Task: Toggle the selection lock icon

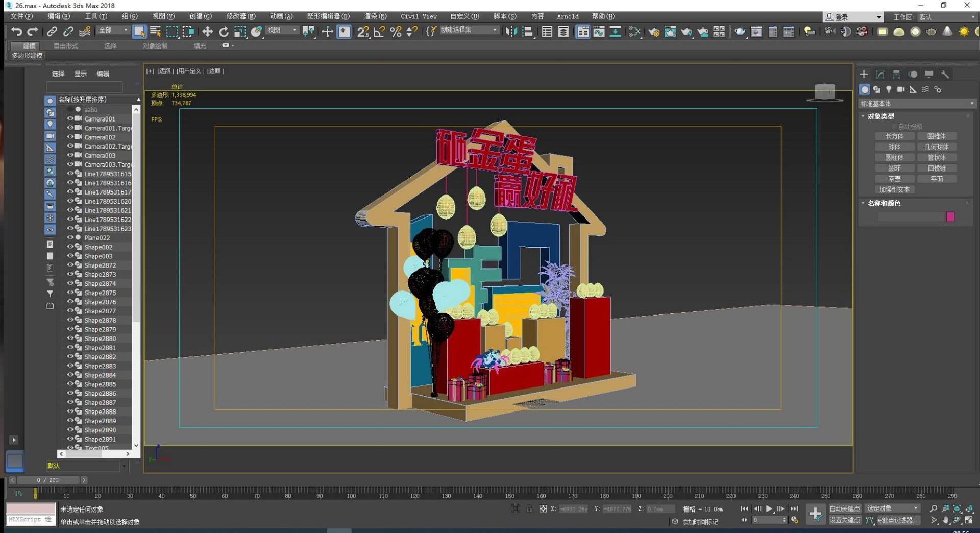Action: [529, 508]
